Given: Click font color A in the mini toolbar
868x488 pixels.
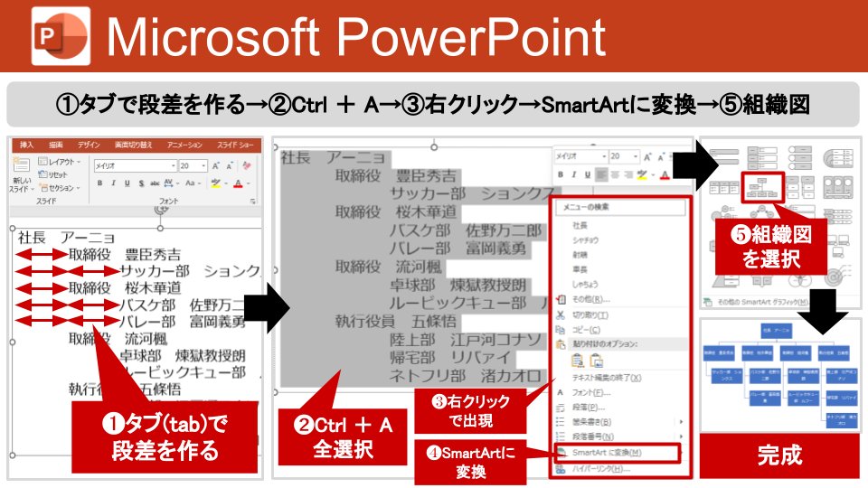Looking at the screenshot, I should (x=665, y=174).
